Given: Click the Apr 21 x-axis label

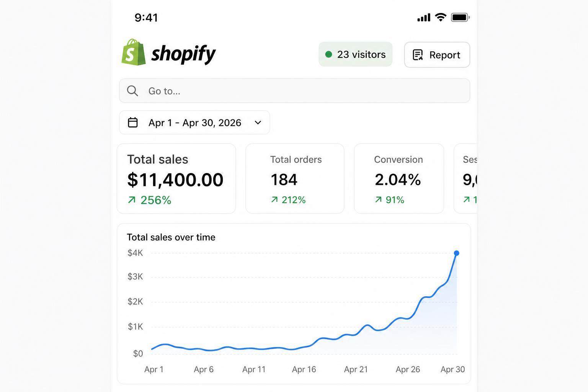Looking at the screenshot, I should [x=356, y=369].
